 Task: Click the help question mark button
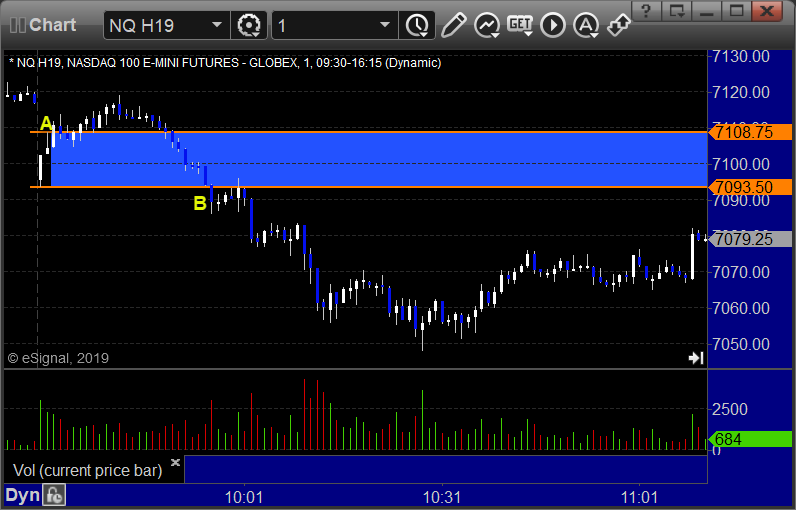coord(646,11)
